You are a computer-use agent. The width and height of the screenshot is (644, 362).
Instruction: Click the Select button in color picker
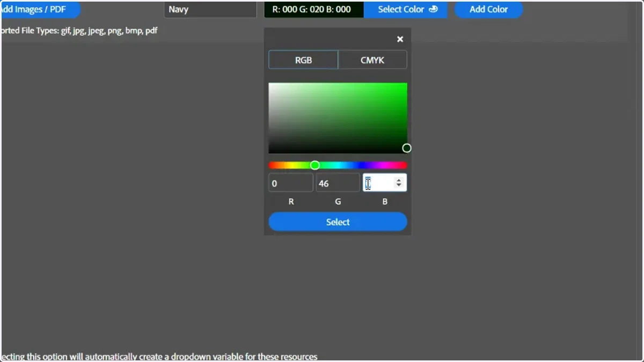click(x=338, y=222)
